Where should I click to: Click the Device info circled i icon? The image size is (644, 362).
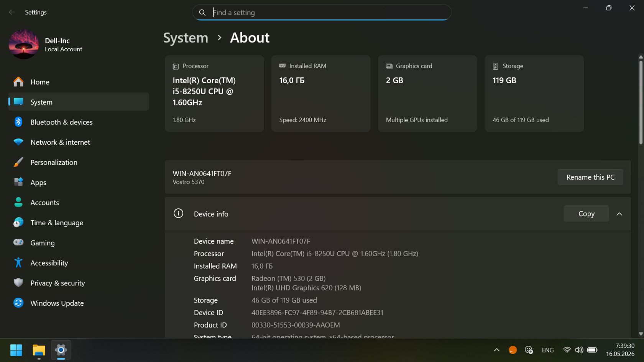[178, 213]
